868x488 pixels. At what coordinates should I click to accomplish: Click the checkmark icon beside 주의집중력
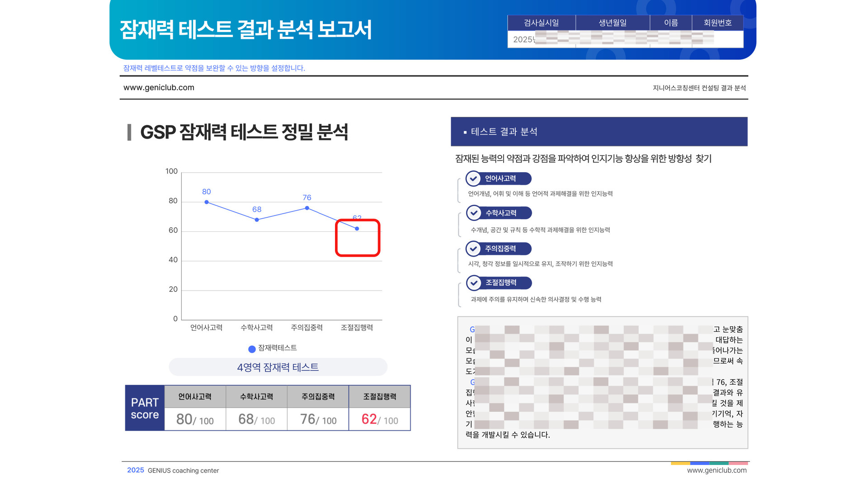[473, 249]
